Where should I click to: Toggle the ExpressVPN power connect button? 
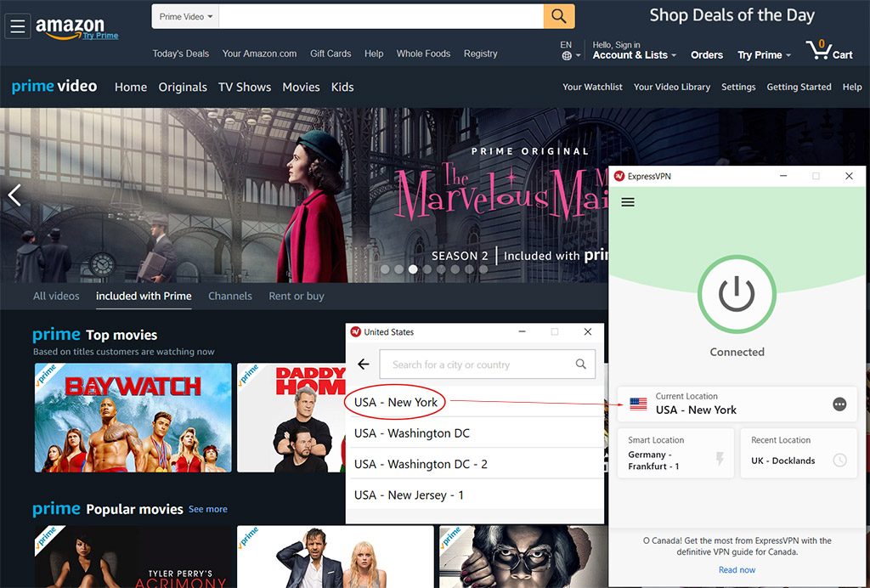pyautogui.click(x=737, y=294)
